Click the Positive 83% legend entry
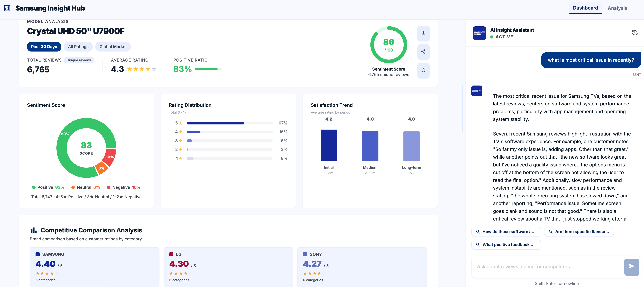 tap(48, 187)
